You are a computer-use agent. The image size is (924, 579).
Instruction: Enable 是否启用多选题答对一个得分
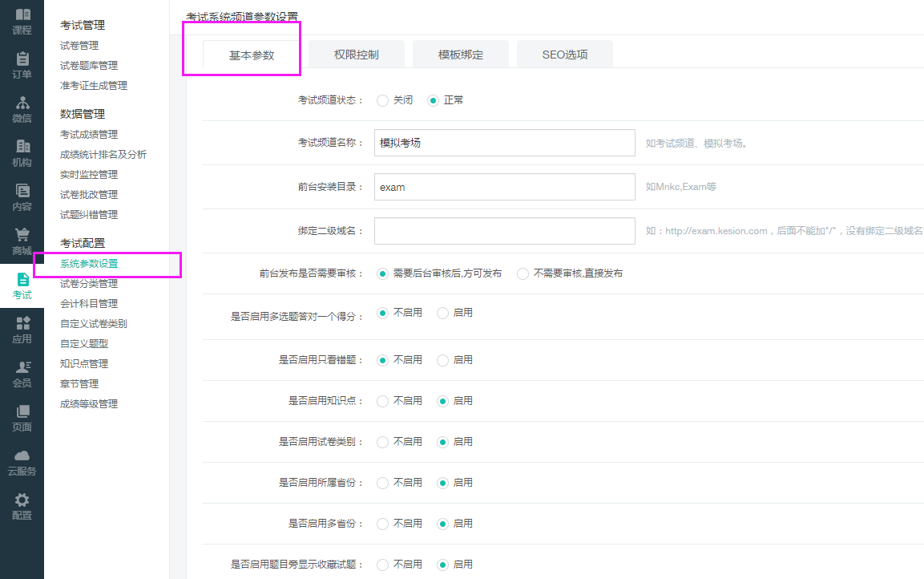[443, 314]
